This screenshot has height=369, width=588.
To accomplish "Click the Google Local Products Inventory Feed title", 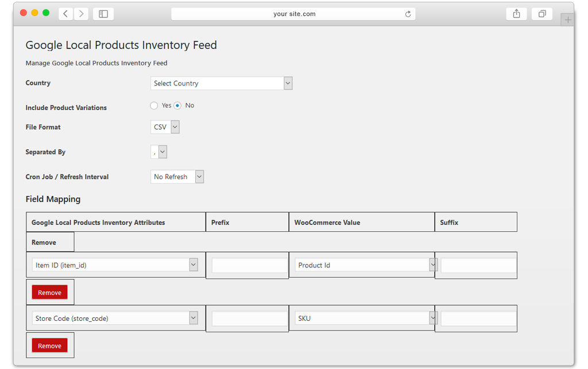I will tap(121, 45).
